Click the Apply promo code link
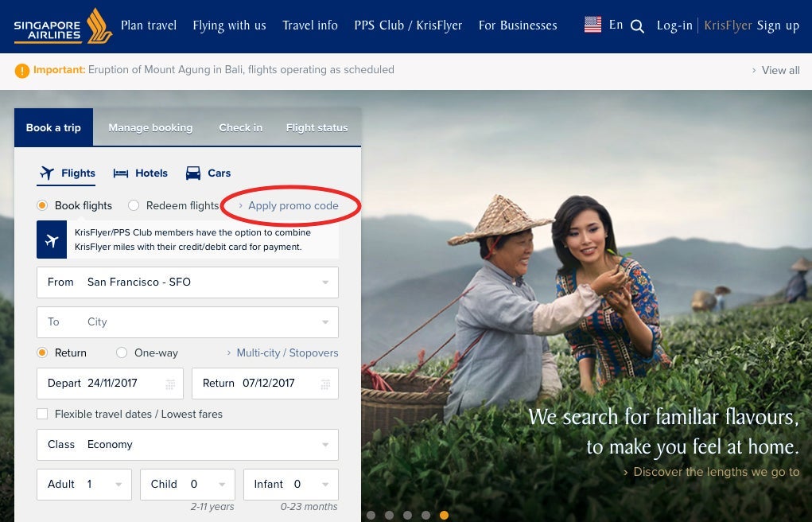 [293, 205]
